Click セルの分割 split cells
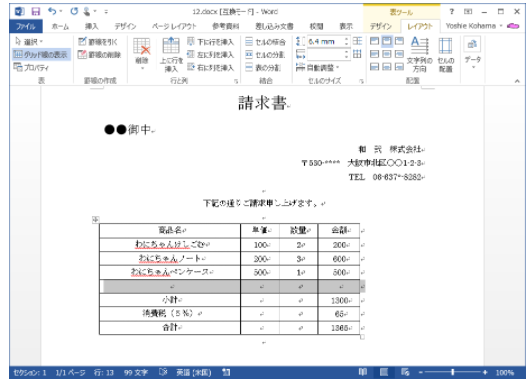 266,55
